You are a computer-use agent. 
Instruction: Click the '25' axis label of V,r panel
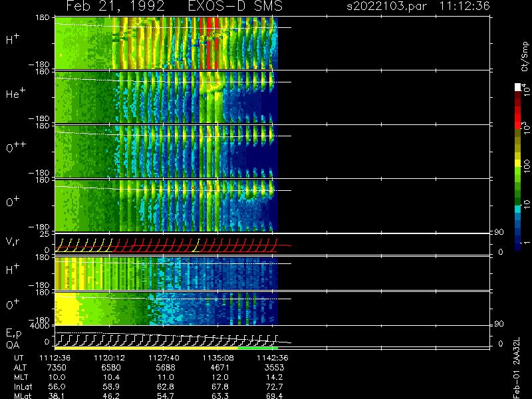click(x=45, y=234)
